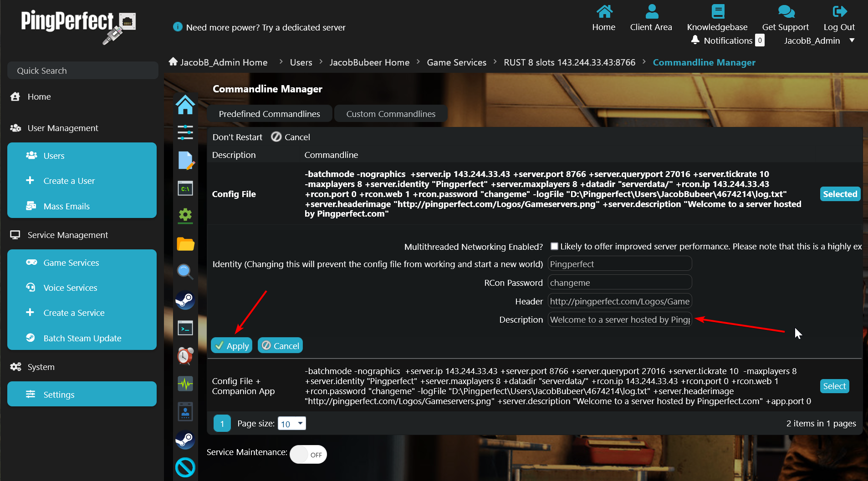868x481 pixels.
Task: Click the C:\ command line icon
Action: click(185, 188)
